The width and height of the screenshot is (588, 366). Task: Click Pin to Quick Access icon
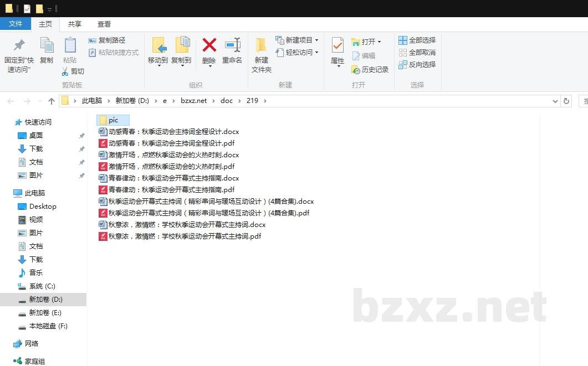tap(19, 45)
